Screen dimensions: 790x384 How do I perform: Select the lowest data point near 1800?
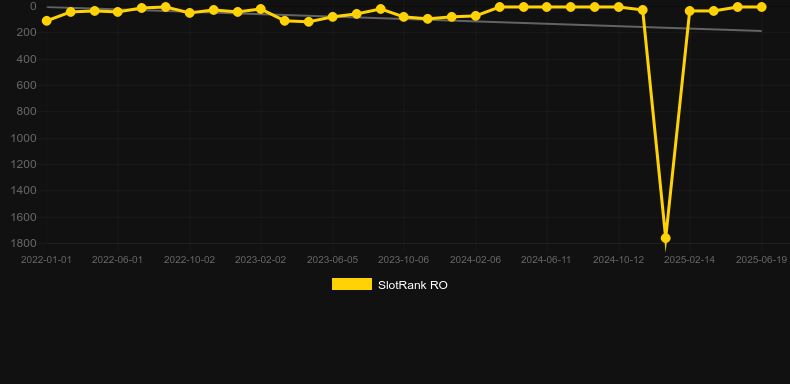pos(666,238)
